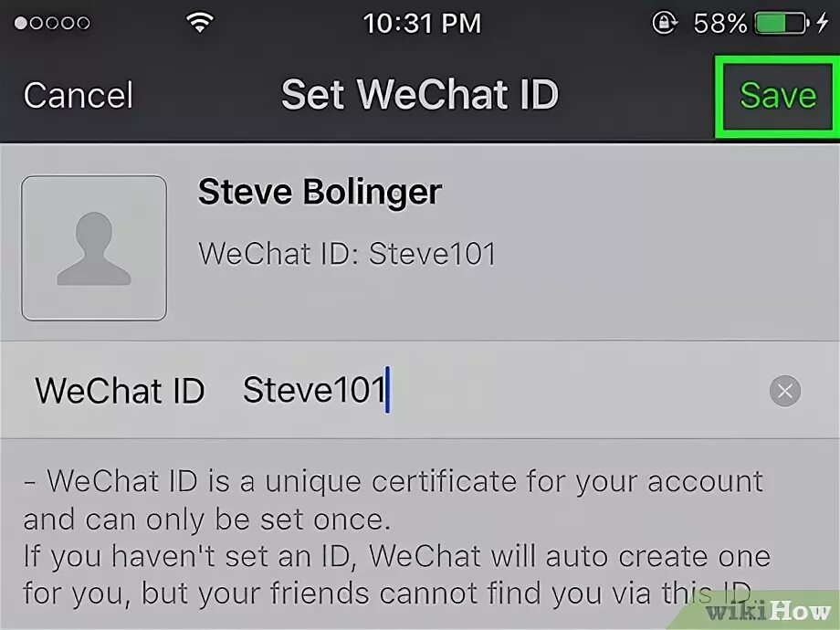Tap the green battery level icon
Screen dimensions: 840x630
(x=782, y=24)
